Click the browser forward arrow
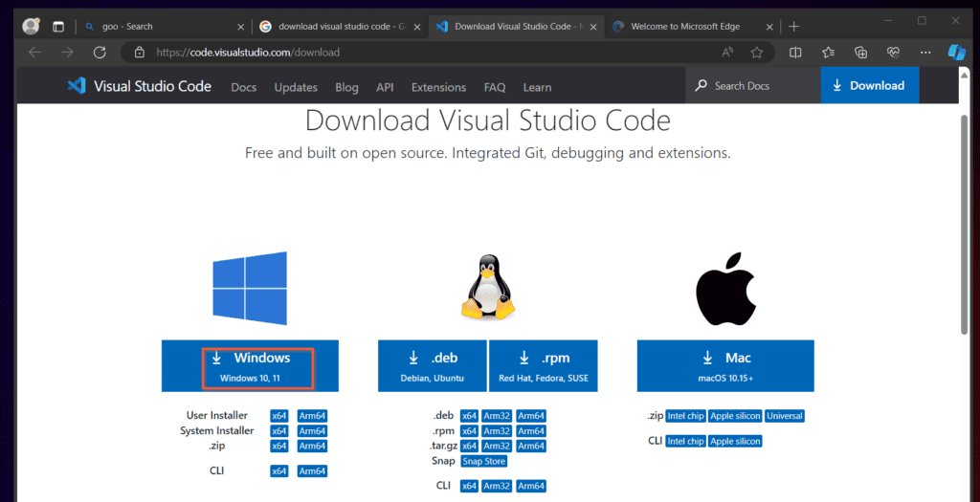This screenshot has width=980, height=502. click(x=68, y=53)
